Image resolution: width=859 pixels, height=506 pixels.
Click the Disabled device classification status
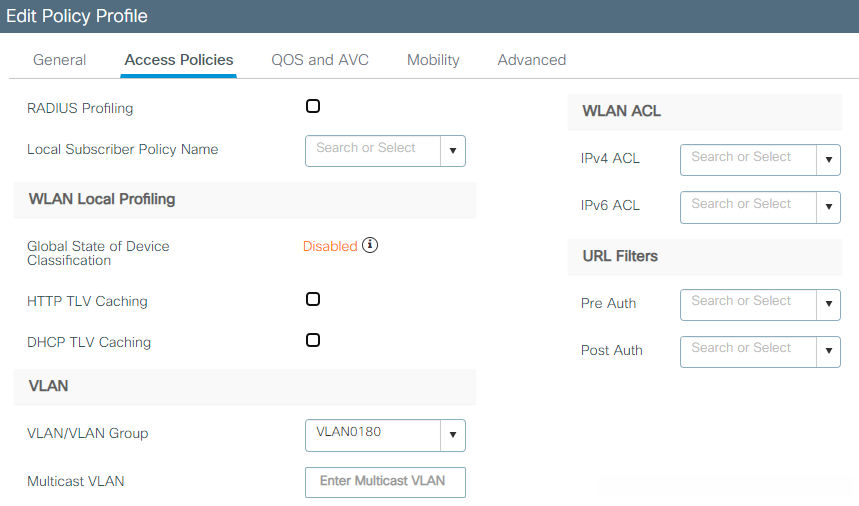point(330,246)
